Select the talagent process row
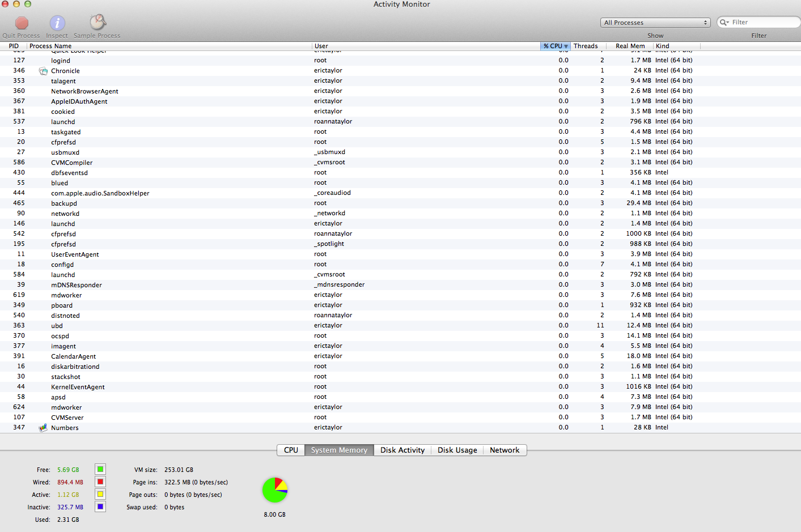This screenshot has width=801, height=532. coord(400,81)
